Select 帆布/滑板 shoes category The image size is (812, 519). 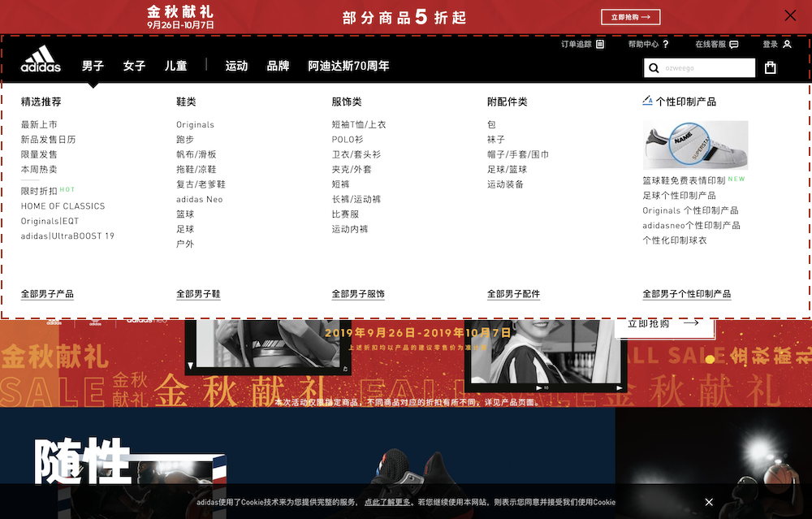197,154
